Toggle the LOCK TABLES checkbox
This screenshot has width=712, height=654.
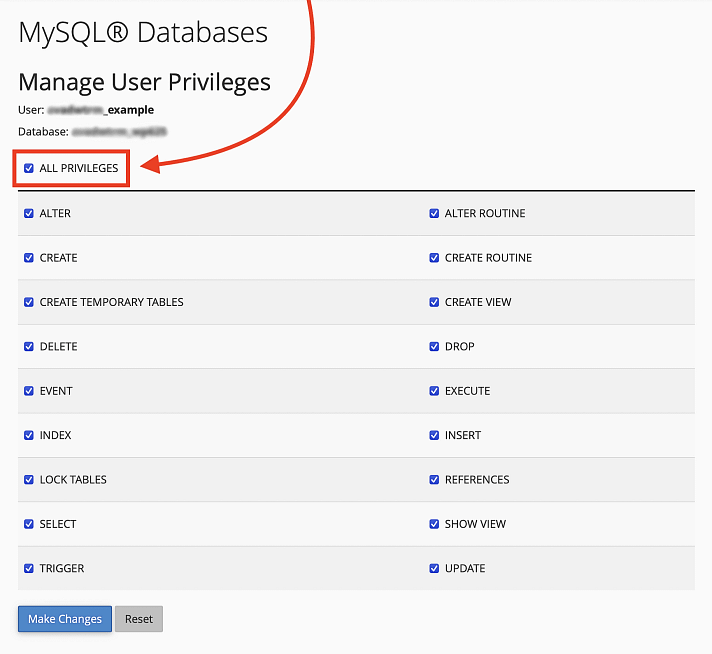(29, 480)
